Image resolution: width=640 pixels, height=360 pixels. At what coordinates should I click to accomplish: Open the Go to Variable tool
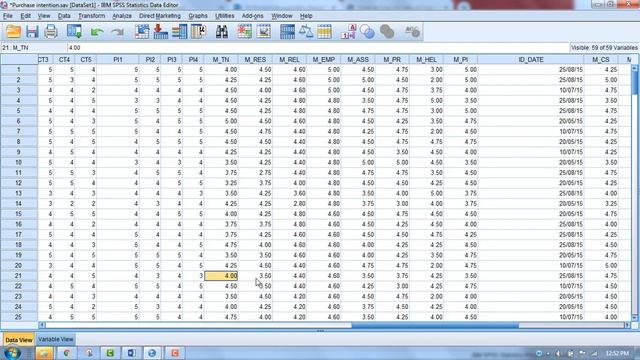[x=161, y=31]
